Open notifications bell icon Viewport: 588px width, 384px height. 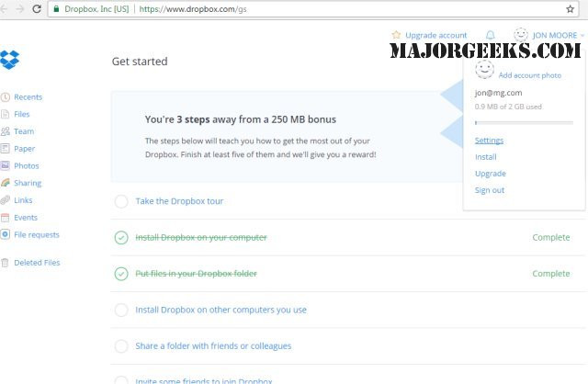(490, 35)
